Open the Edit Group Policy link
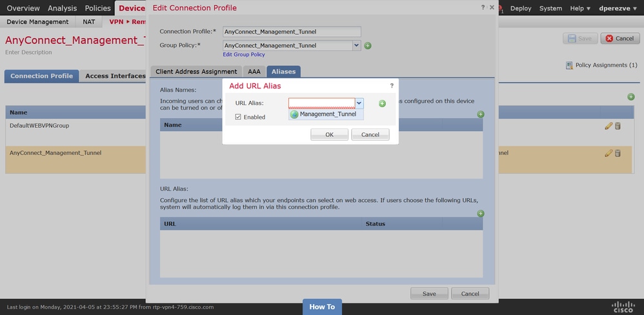 244,55
